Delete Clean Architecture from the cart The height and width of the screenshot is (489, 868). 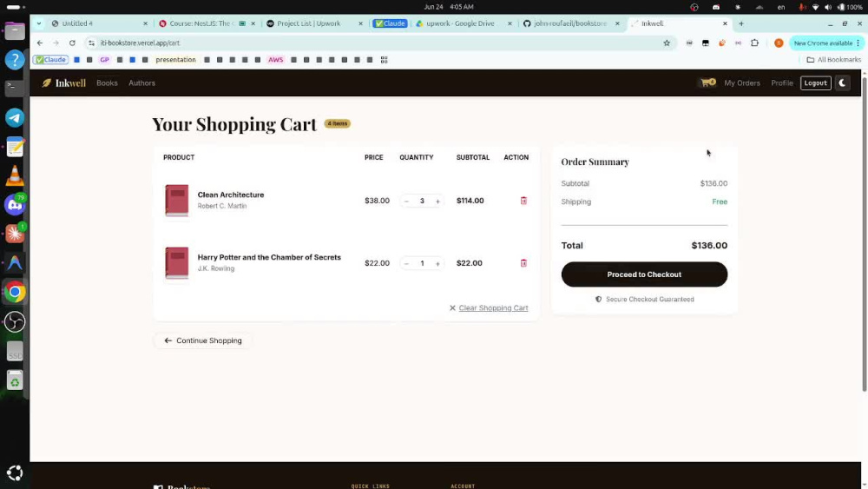[523, 201]
